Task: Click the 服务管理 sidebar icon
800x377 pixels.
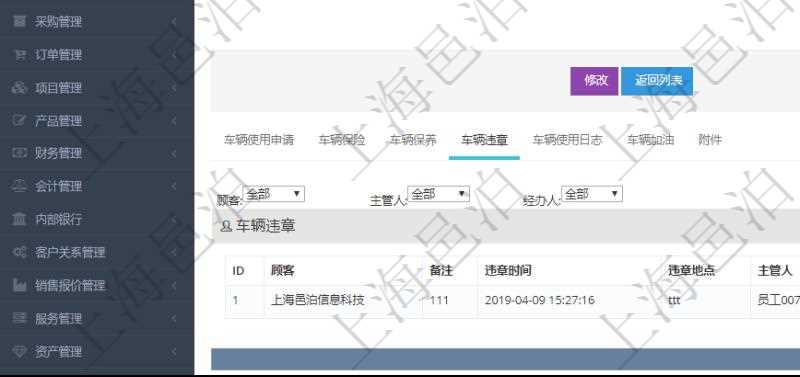Action: pos(19,318)
